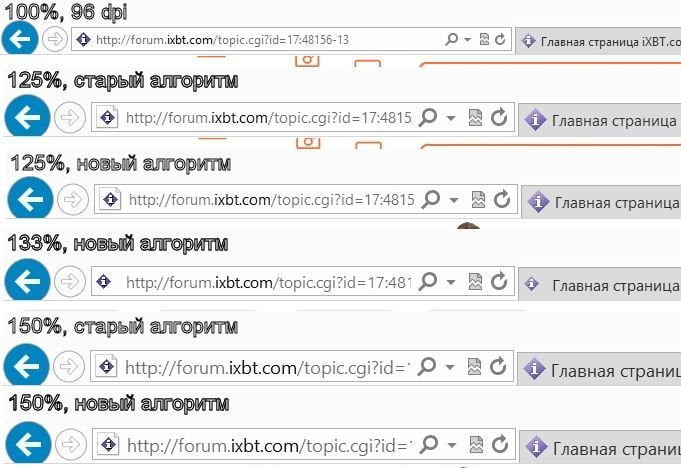Click the Refresh icon in the 150% старый алгоритм row
This screenshot has width=681, height=468.
tap(498, 367)
